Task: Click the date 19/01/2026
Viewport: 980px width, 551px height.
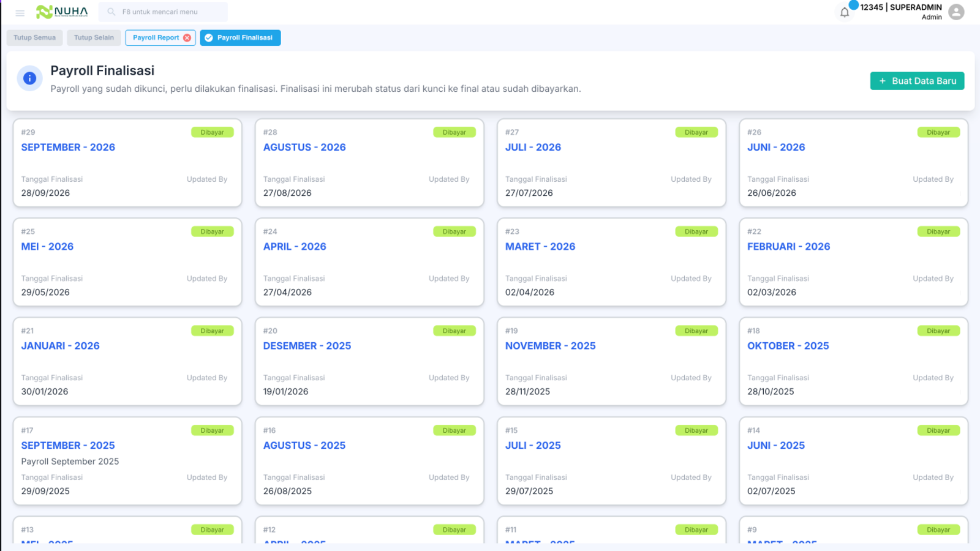Action: click(285, 391)
